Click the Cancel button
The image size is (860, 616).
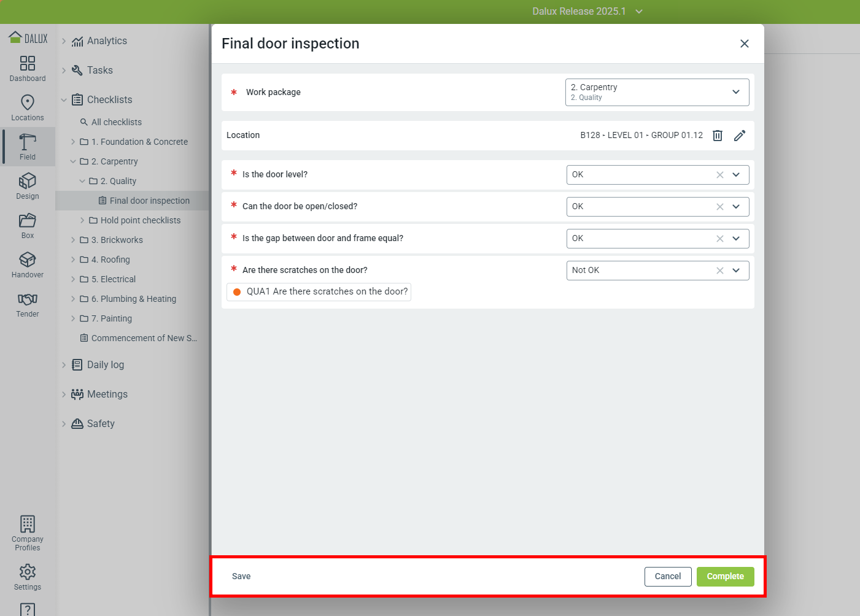tap(667, 577)
